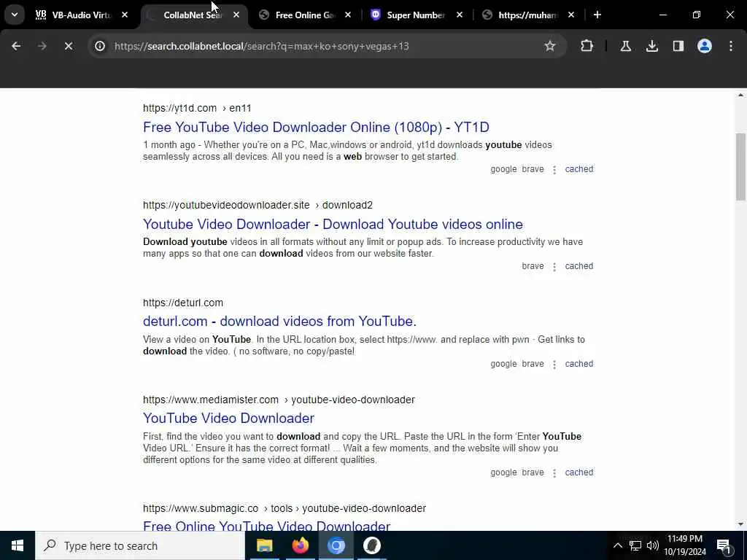The width and height of the screenshot is (747, 560).
Task: Open the network status tray icon
Action: 635,545
